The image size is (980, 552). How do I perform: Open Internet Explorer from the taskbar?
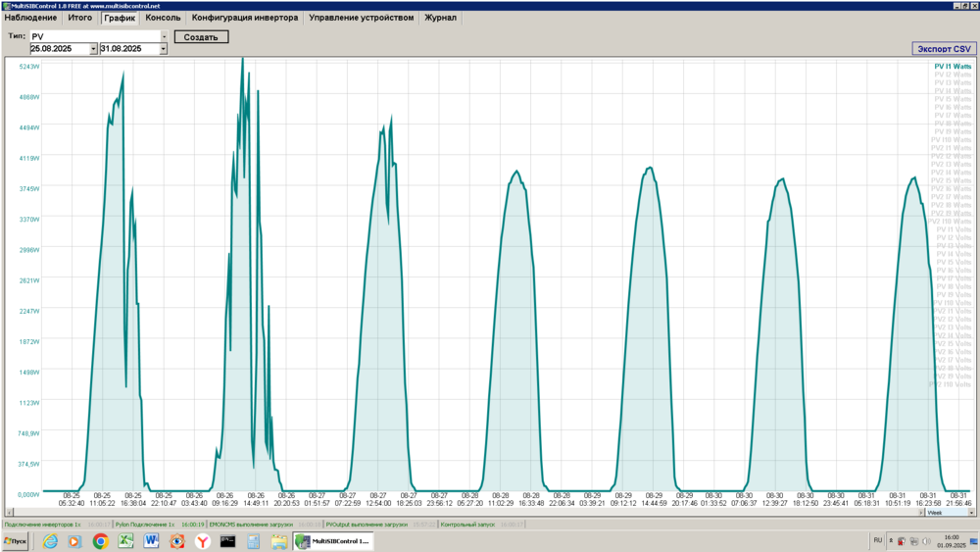(49, 541)
